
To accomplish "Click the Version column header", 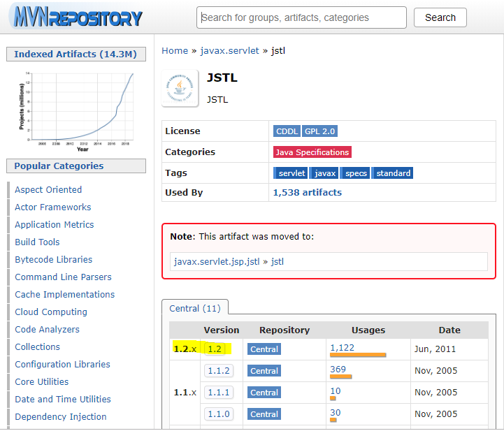I will pos(222,330).
